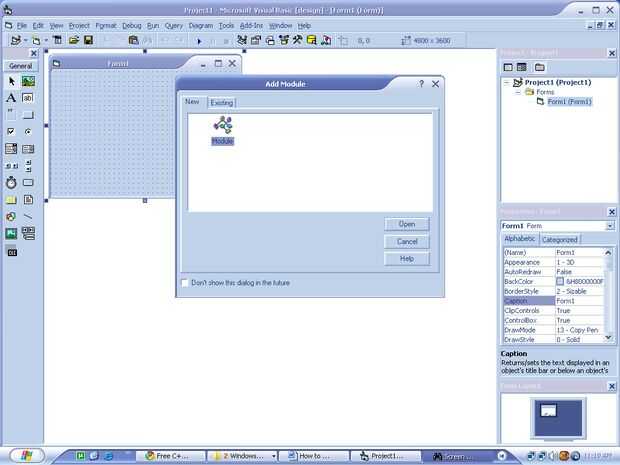Select the Frame control tool
The width and height of the screenshot is (620, 465).
coord(11,115)
